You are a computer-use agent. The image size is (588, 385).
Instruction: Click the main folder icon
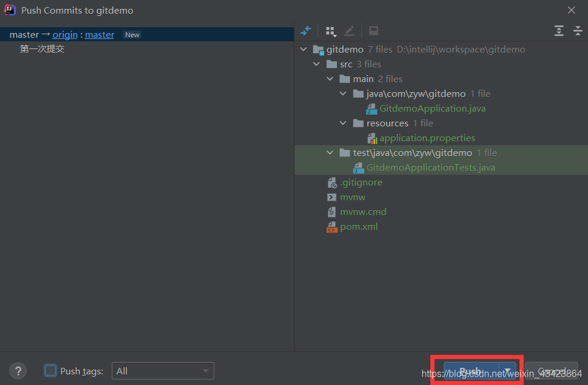[x=345, y=79]
